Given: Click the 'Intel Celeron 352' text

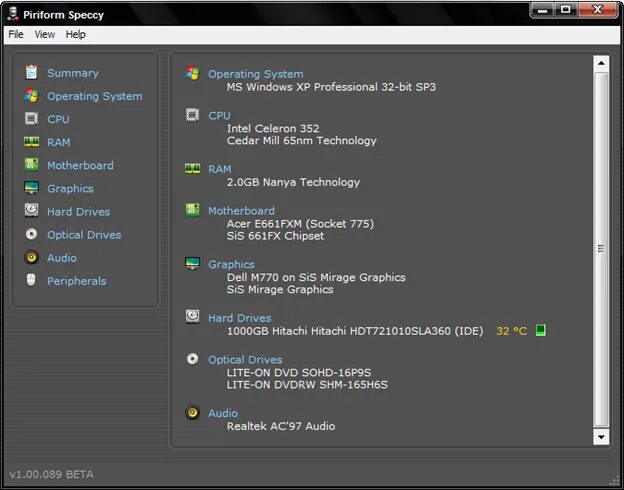Looking at the screenshot, I should [x=273, y=129].
